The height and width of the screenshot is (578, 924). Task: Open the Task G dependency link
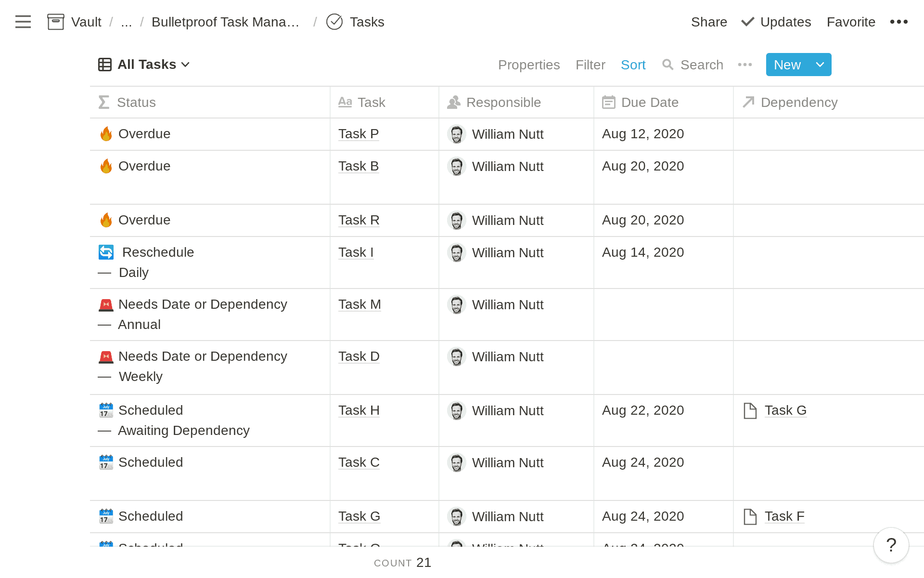coord(785,410)
